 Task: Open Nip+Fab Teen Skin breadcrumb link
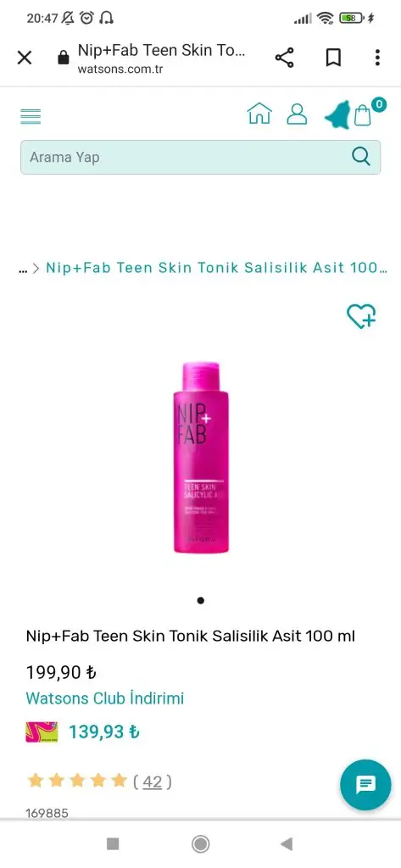tap(216, 268)
